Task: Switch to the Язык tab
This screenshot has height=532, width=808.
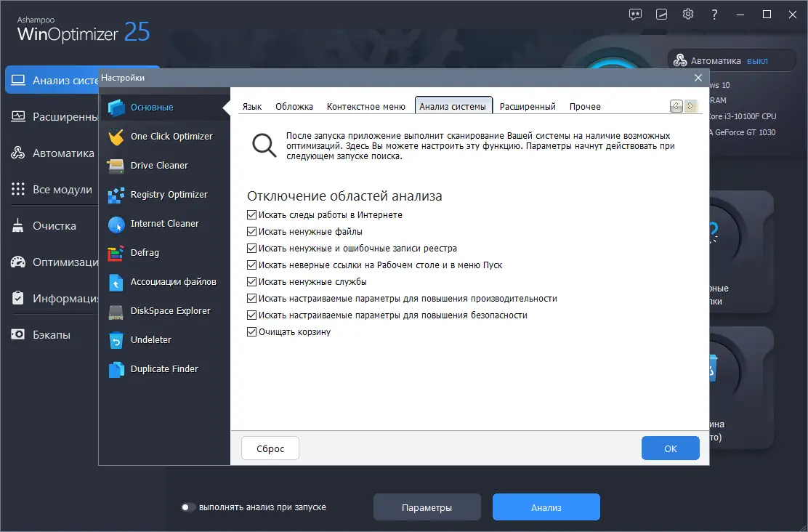Action: pyautogui.click(x=252, y=107)
